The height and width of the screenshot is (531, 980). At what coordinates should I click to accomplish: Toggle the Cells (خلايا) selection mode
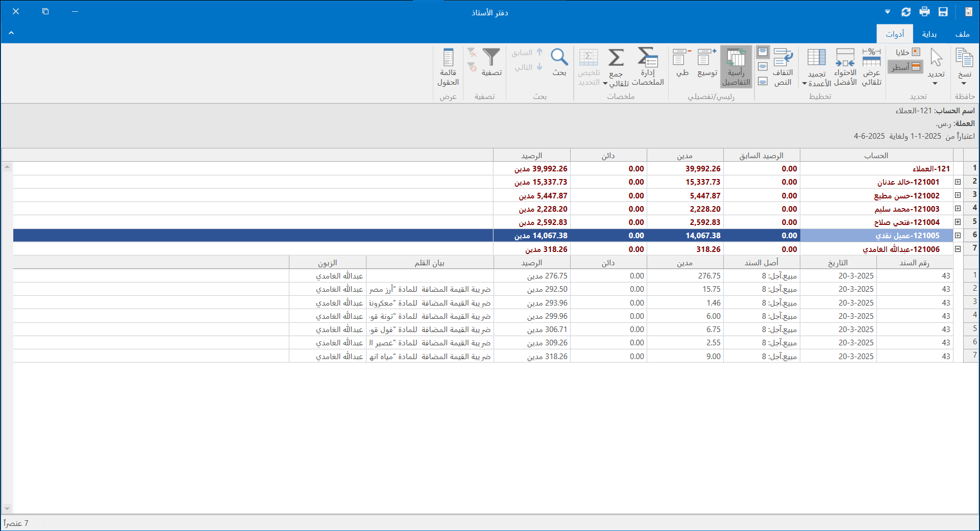tap(908, 52)
